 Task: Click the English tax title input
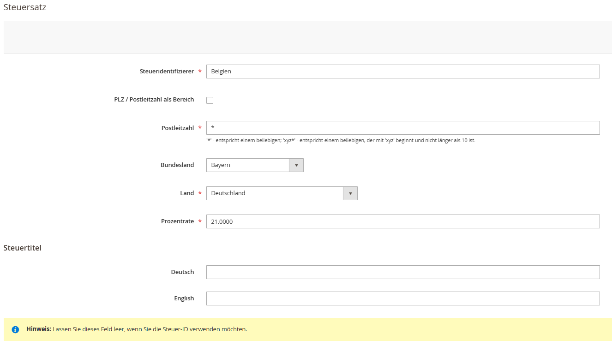click(403, 298)
